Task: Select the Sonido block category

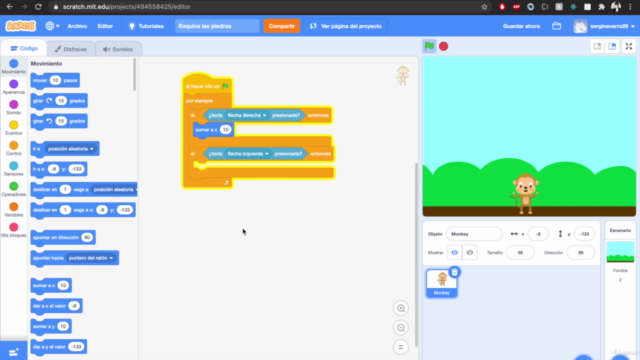Action: tap(13, 107)
